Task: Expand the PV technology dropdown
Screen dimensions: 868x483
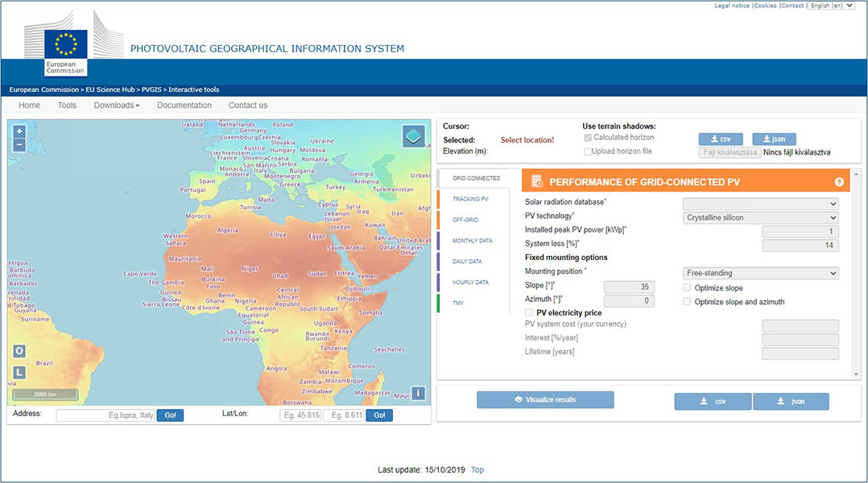Action: (760, 217)
